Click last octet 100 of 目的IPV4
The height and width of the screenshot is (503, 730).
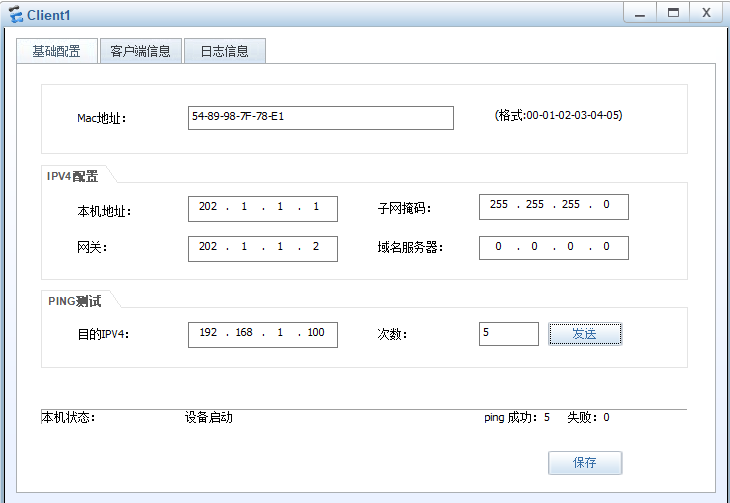(x=316, y=333)
